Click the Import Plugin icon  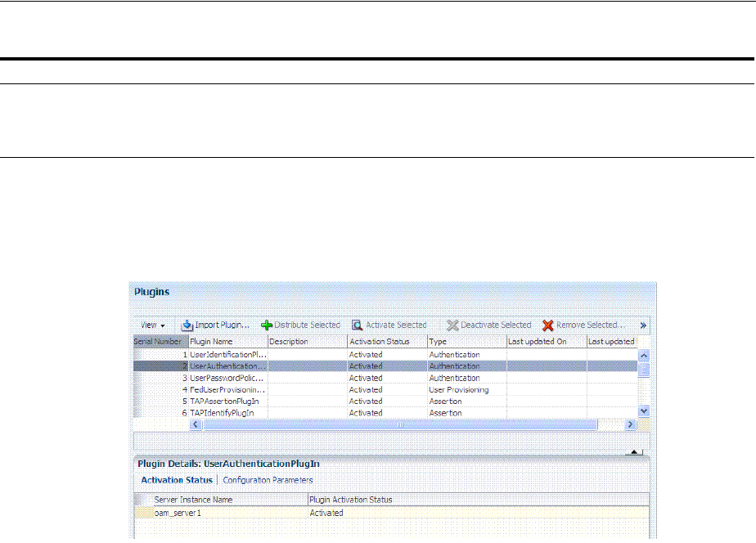coord(187,325)
